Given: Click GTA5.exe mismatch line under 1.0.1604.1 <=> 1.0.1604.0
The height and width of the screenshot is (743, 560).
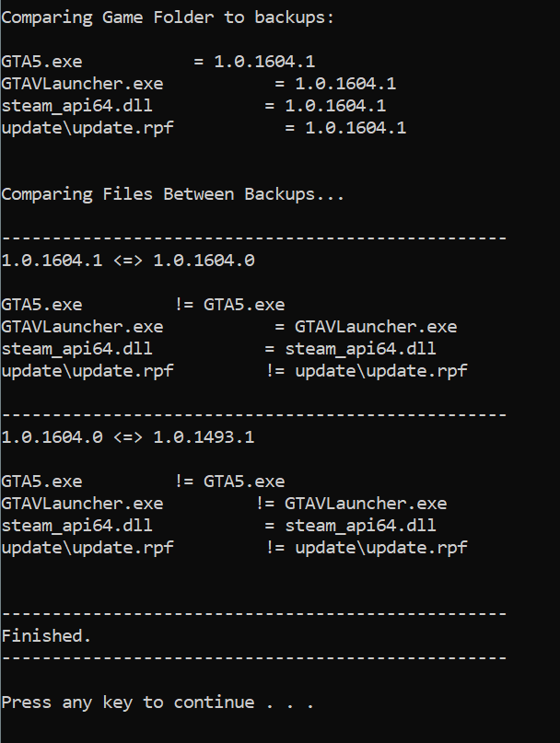Looking at the screenshot, I should (x=143, y=305).
